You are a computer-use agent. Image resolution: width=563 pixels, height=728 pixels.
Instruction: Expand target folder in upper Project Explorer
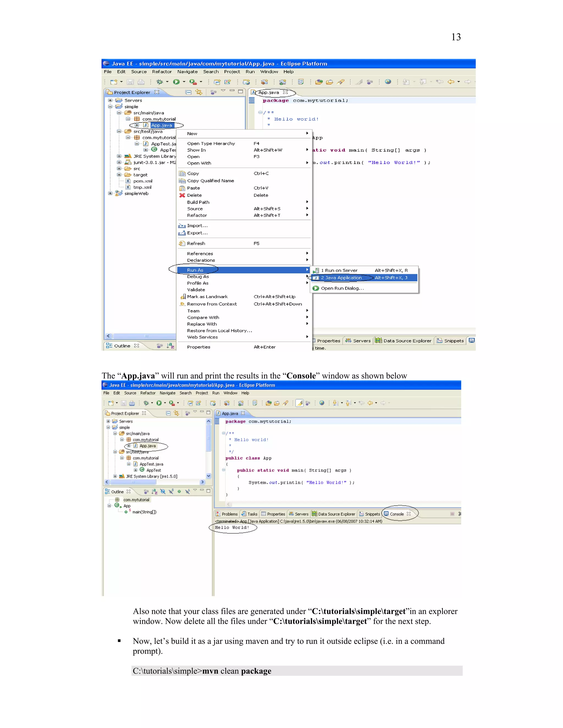(119, 175)
